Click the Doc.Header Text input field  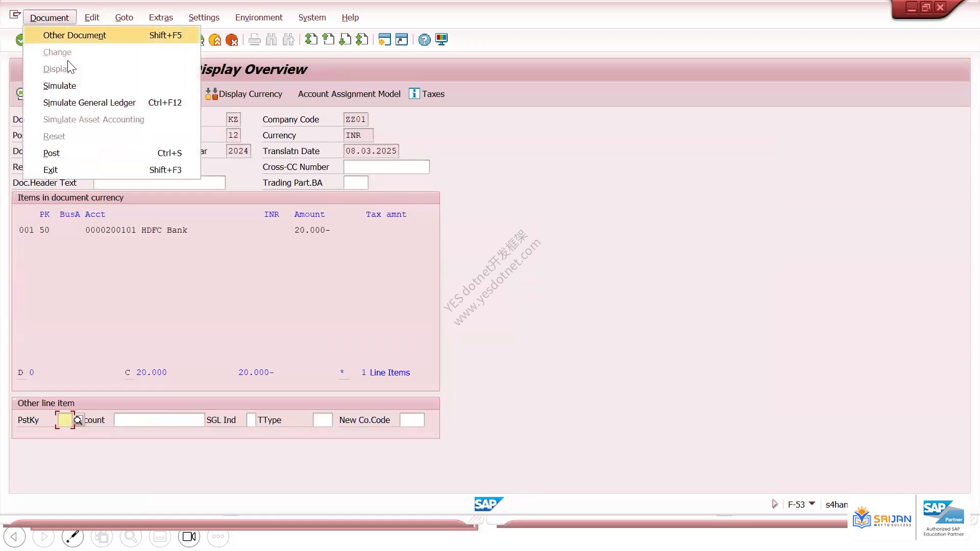tap(159, 183)
